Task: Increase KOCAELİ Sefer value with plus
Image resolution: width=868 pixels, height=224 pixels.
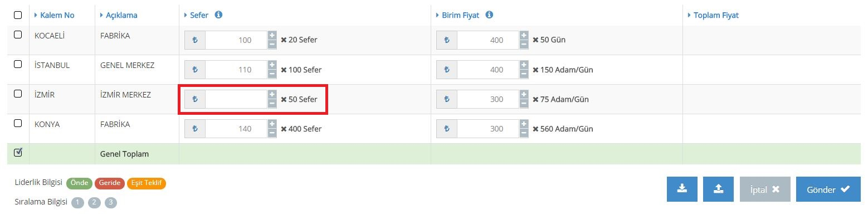Action: pyautogui.click(x=272, y=36)
